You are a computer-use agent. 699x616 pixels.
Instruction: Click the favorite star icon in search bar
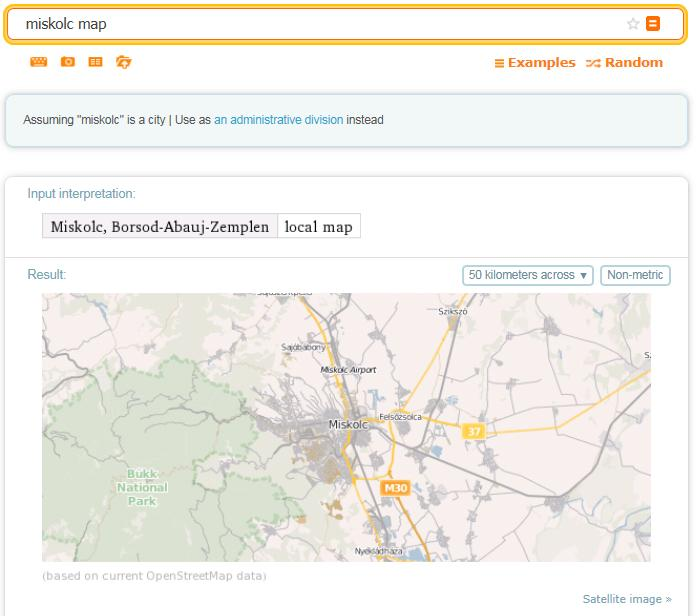point(633,24)
